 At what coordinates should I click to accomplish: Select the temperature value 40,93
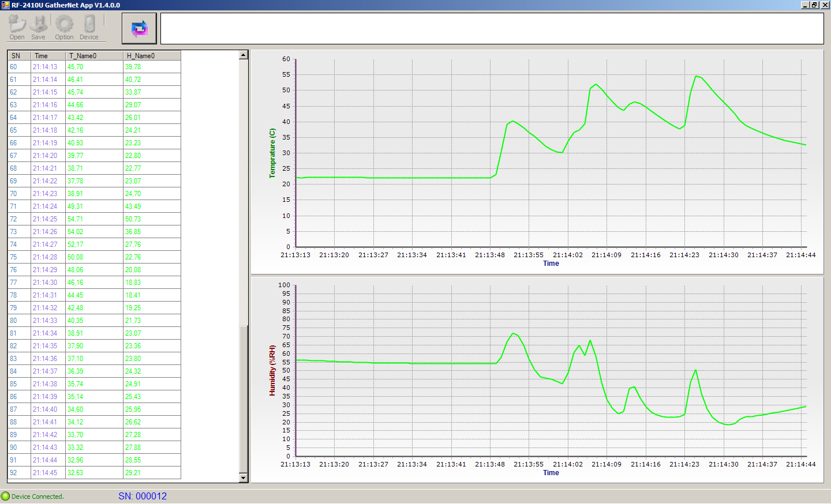pyautogui.click(x=94, y=143)
